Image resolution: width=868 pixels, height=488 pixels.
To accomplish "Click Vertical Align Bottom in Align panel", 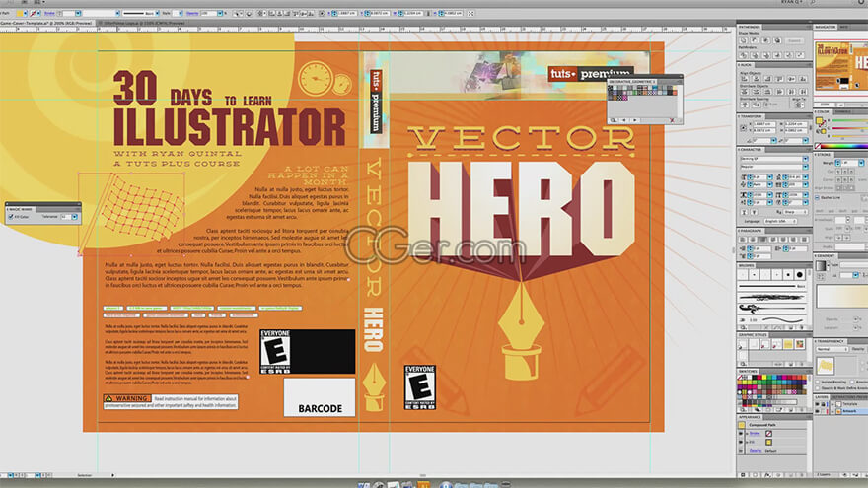I will [x=803, y=79].
